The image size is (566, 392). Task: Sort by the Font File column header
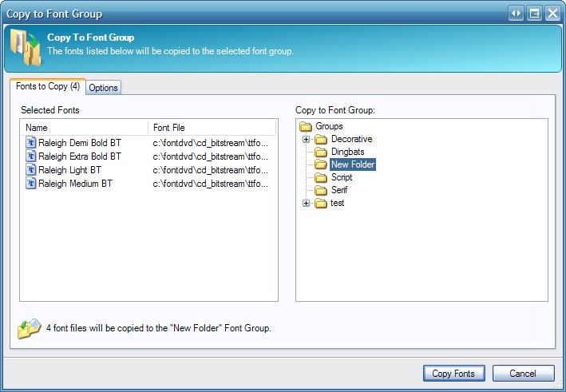coord(212,128)
